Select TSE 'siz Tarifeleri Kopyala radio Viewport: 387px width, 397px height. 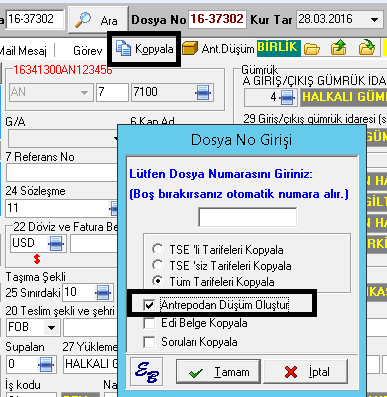pyautogui.click(x=157, y=265)
